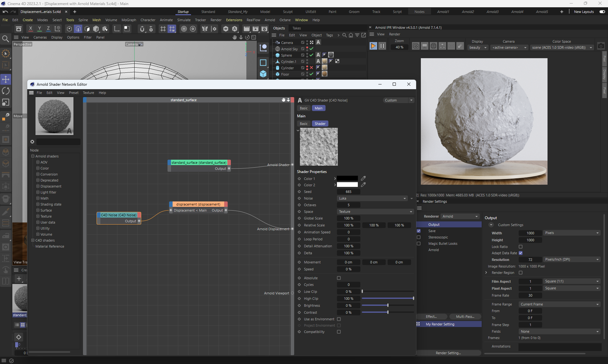This screenshot has width=608, height=364.
Task: Click the Color 1 eyedropper icon
Action: point(363,178)
